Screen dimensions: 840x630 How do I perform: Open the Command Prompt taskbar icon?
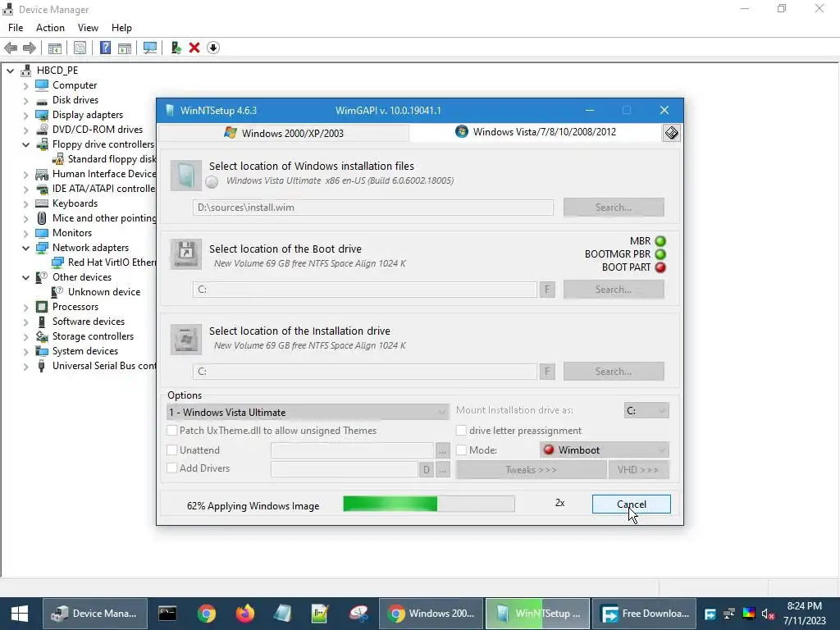(x=167, y=614)
